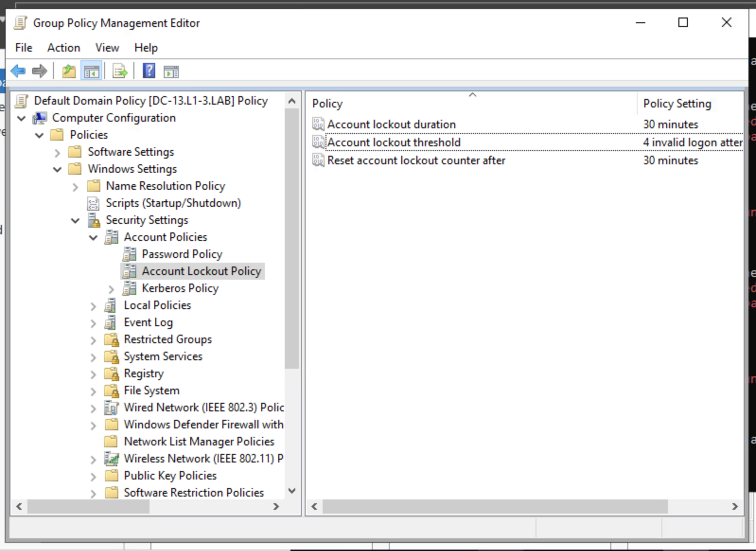This screenshot has width=756, height=551.
Task: Click the Default Domain Policy root icon
Action: [x=22, y=101]
